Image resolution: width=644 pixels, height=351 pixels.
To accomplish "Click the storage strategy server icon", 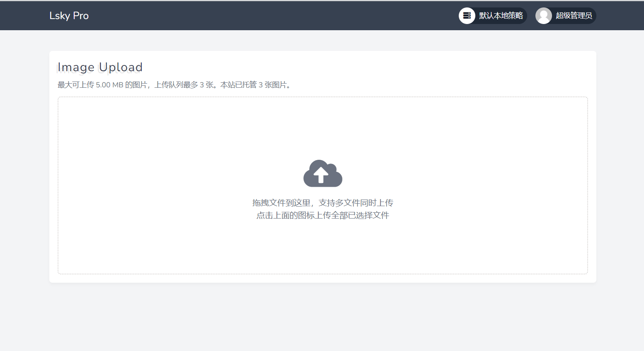I will pyautogui.click(x=467, y=16).
